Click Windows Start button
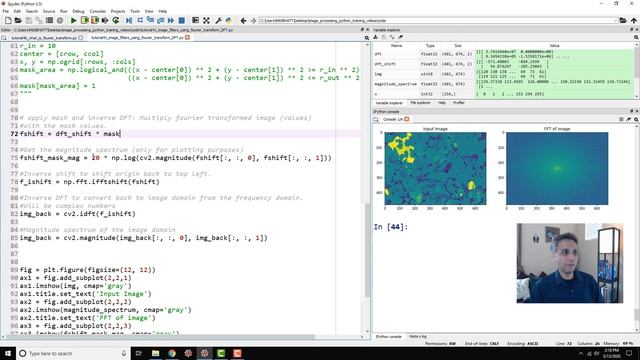Image resolution: width=640 pixels, height=360 pixels. tap(8, 353)
